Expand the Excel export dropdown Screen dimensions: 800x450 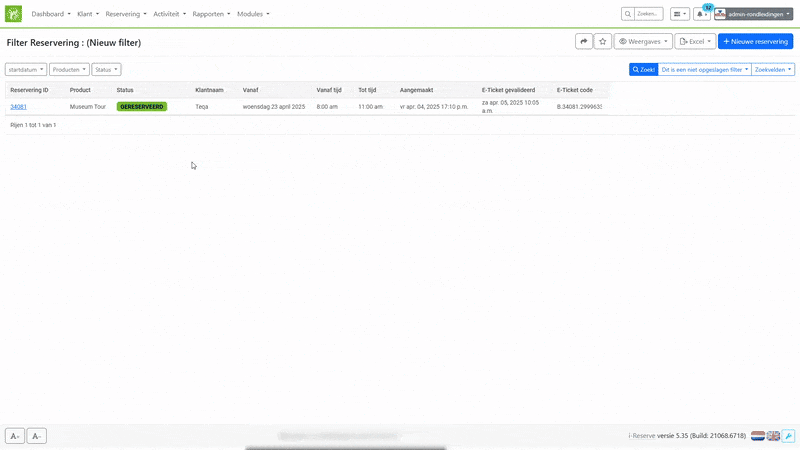tap(694, 41)
